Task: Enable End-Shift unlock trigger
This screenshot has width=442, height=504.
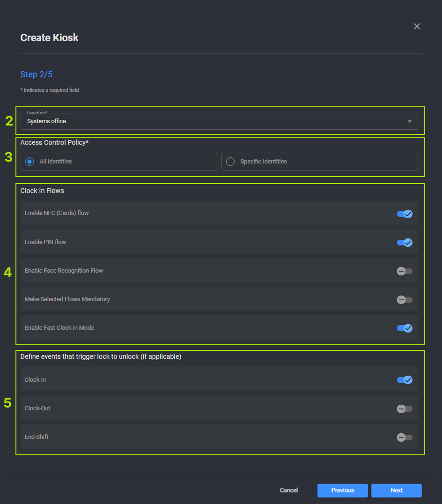Action: click(405, 437)
